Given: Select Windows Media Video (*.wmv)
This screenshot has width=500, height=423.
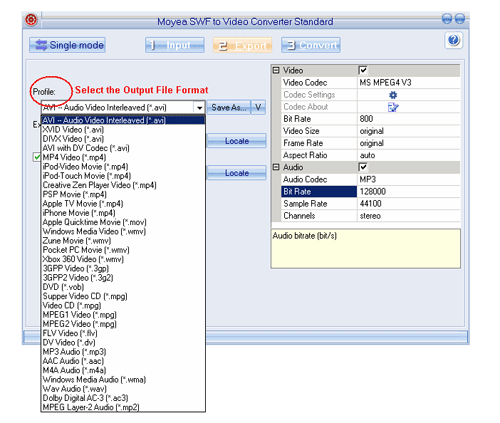Looking at the screenshot, I should click(x=123, y=231).
